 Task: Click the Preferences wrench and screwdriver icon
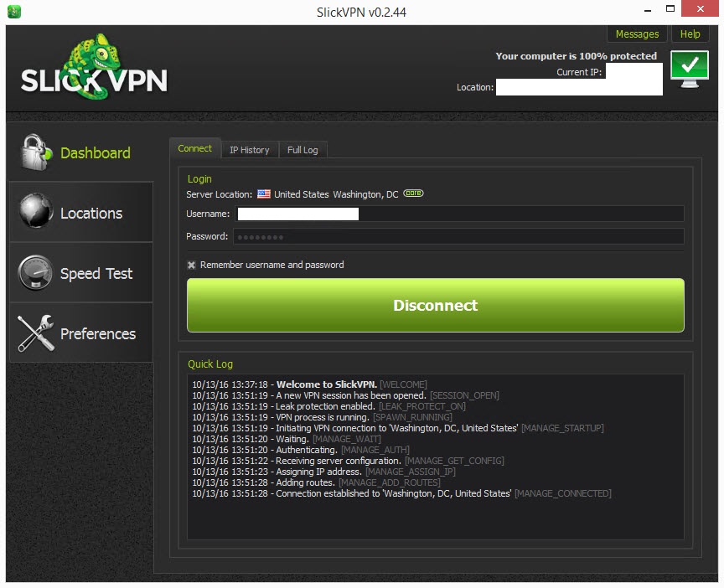tap(36, 333)
